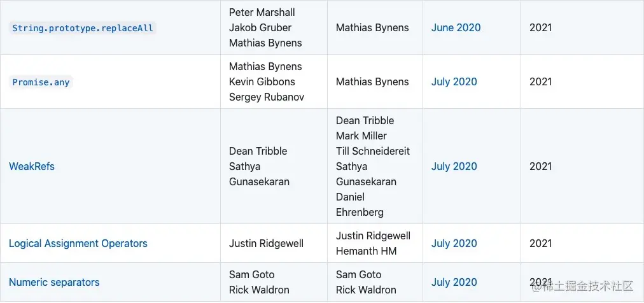This screenshot has height=303, width=644.
Task: Click the champion name Mark Miller
Action: (361, 136)
